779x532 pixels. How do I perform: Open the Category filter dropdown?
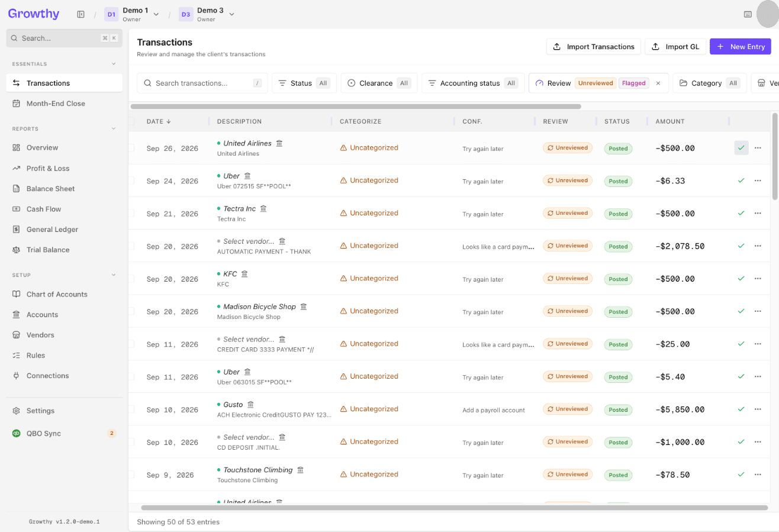[710, 83]
